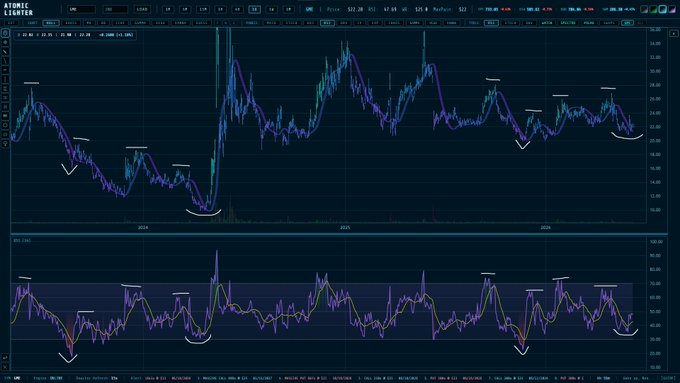Switch to the 15M timeframe
The image size is (680, 383).
coord(203,9)
